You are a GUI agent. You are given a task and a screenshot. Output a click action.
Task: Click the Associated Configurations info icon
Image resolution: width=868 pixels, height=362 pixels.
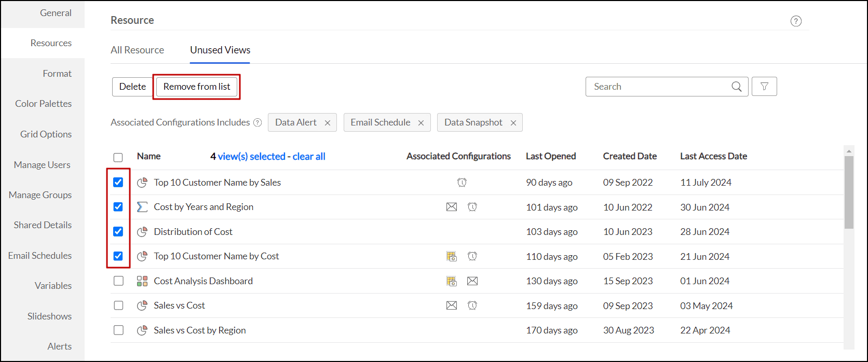coord(257,123)
